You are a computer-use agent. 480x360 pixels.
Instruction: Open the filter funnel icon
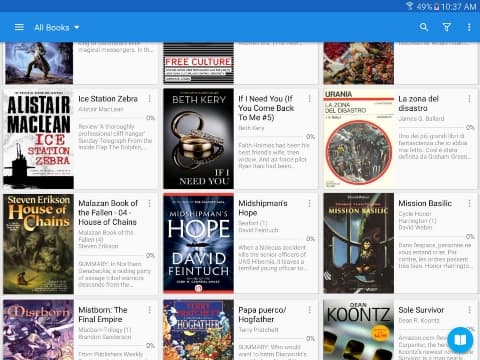coord(447,27)
